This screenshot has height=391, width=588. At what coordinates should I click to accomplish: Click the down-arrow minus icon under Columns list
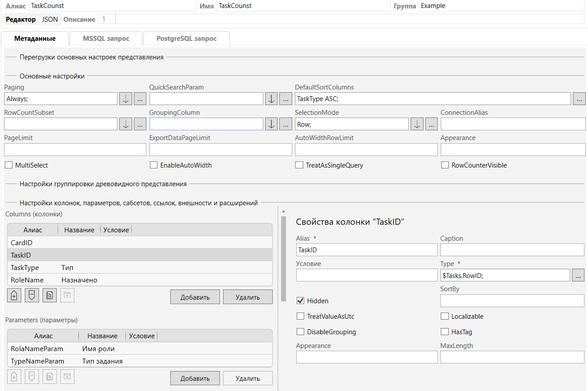(x=31, y=296)
